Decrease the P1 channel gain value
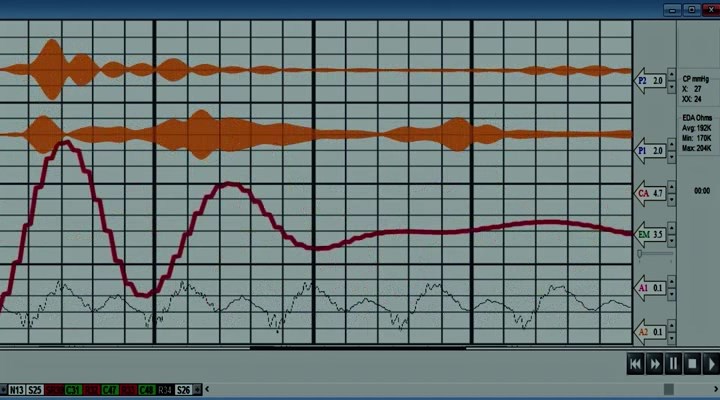The width and height of the screenshot is (720, 400). [672, 155]
